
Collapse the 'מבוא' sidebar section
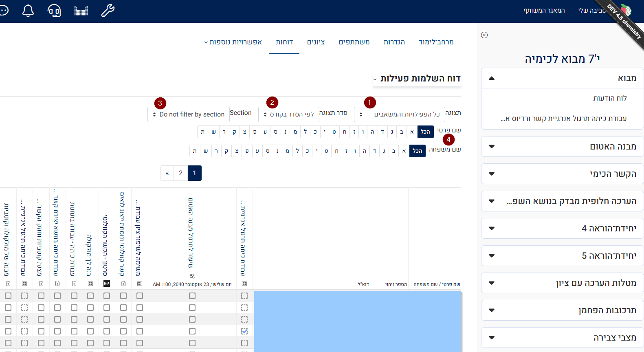[492, 78]
